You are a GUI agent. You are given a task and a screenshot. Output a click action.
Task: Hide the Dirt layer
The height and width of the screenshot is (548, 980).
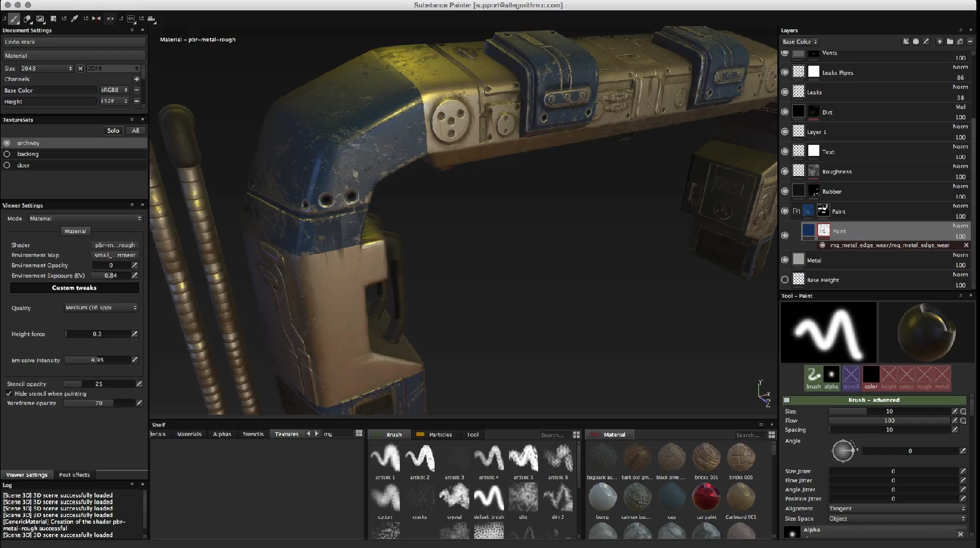(x=785, y=111)
